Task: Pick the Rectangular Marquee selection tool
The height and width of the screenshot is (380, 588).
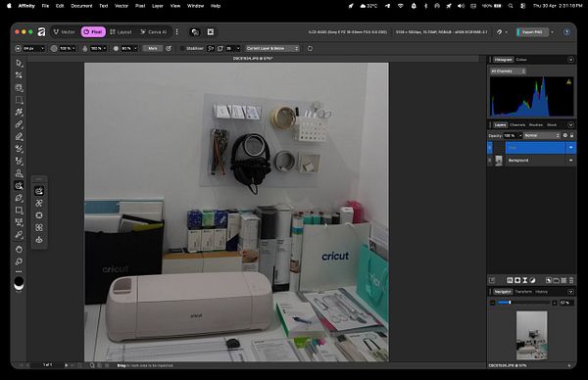Action: click(x=19, y=100)
